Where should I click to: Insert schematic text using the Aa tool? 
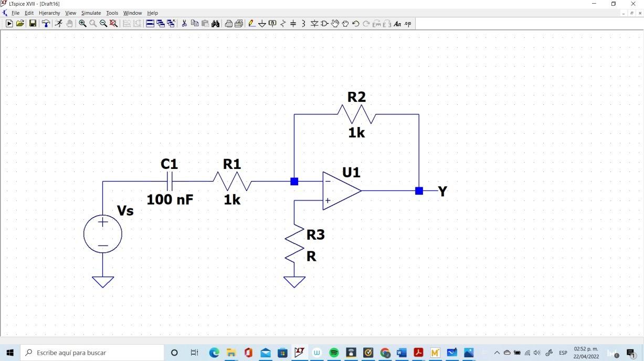(x=397, y=23)
